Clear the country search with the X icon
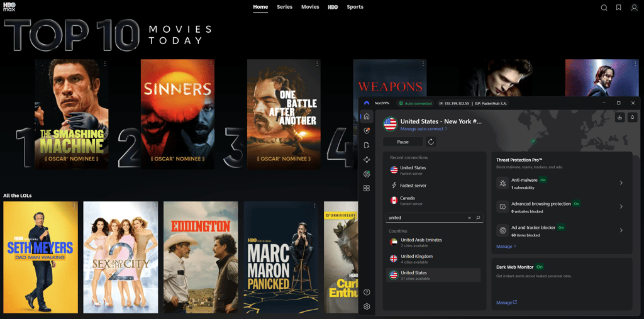The height and width of the screenshot is (319, 644). [469, 218]
